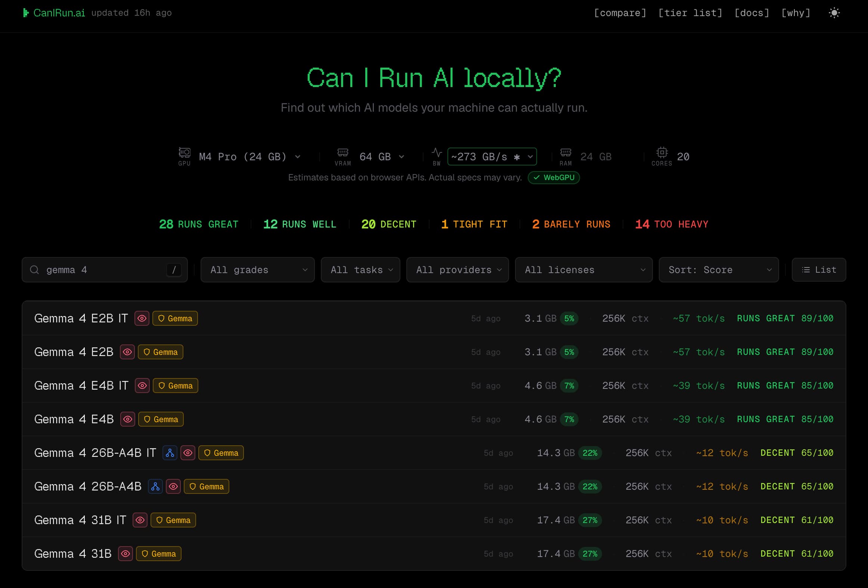Filter by 2 BARELY RUNS
Viewport: 868px width, 588px height.
[571, 224]
